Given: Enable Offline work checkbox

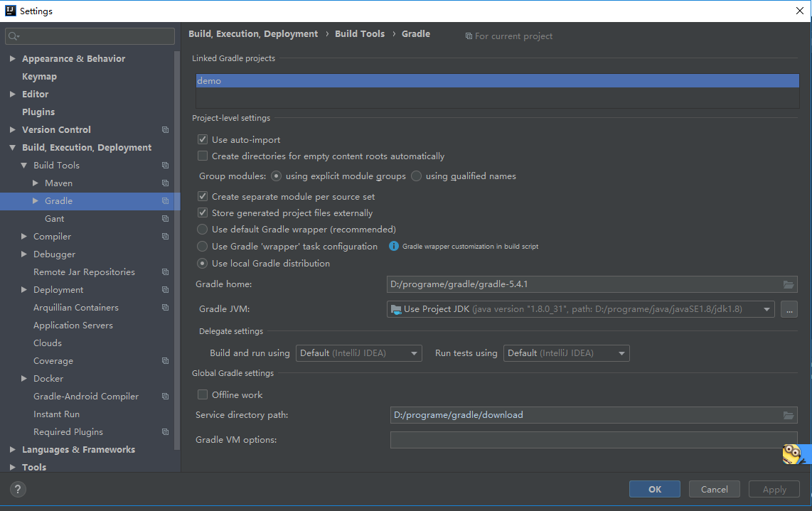Looking at the screenshot, I should click(x=203, y=394).
